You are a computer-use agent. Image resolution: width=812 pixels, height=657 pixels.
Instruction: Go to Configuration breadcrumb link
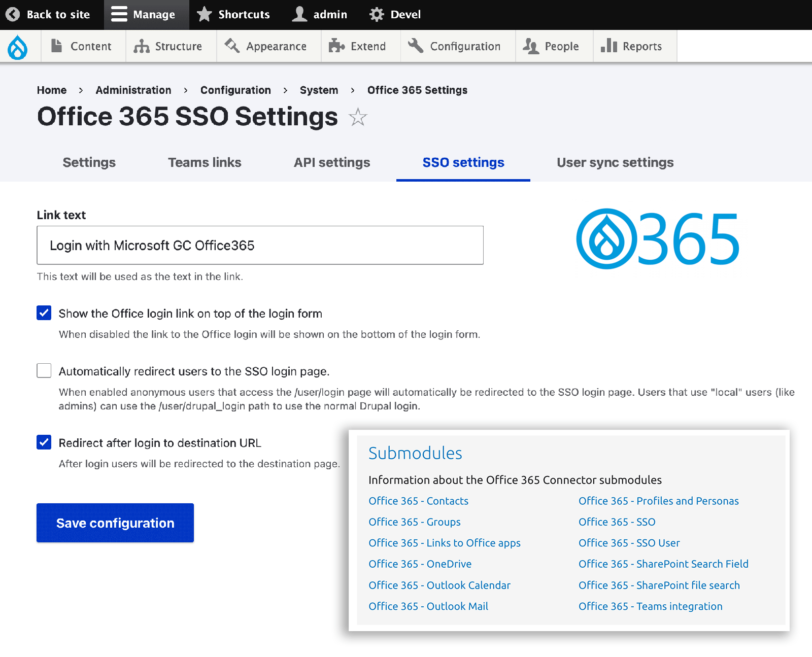(235, 90)
